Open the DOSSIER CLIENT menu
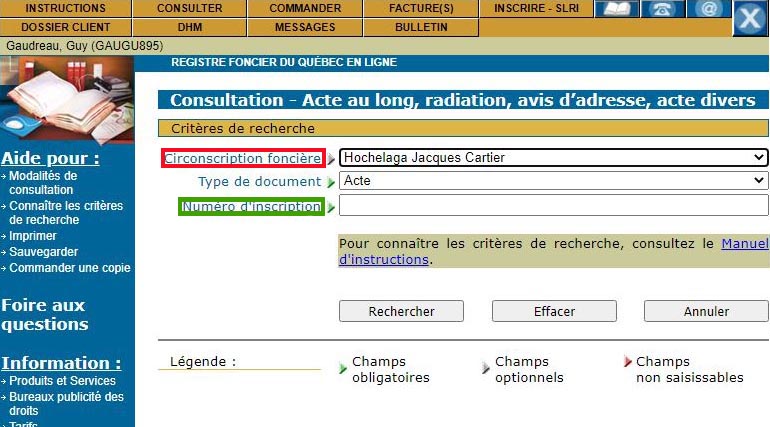Image resolution: width=770 pixels, height=427 pixels. (x=65, y=27)
